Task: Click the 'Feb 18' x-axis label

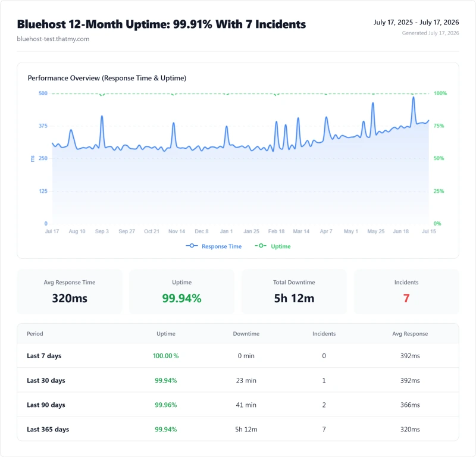Action: 276,231
